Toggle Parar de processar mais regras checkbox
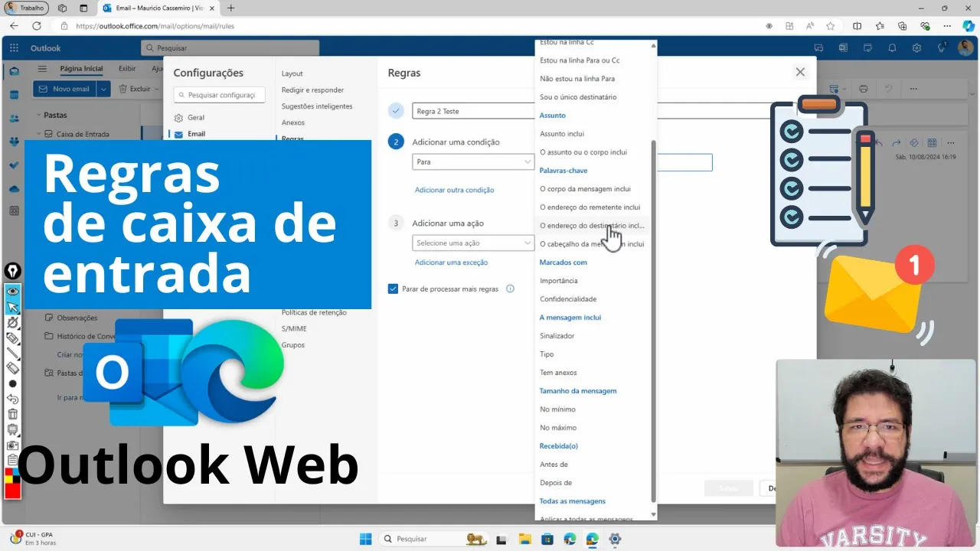Screen dimensions: 980x551 tap(394, 289)
